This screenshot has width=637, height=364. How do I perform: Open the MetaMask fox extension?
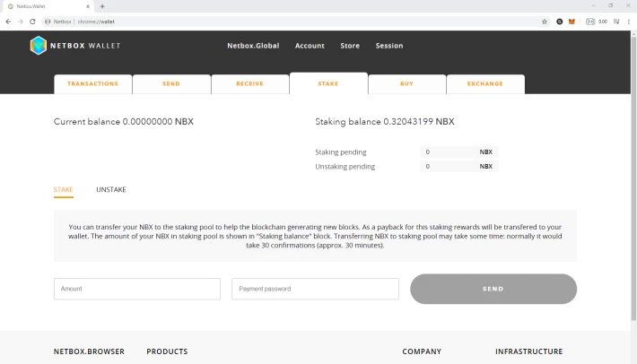coord(572,22)
